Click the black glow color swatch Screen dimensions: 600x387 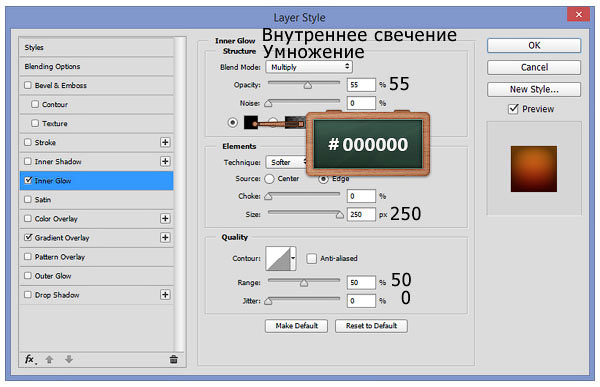click(x=251, y=122)
